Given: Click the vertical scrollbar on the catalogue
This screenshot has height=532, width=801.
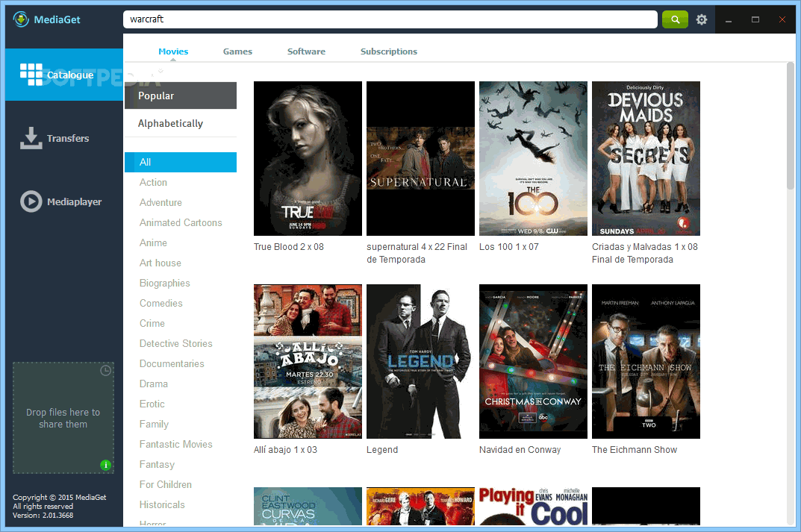Looking at the screenshot, I should (790, 127).
